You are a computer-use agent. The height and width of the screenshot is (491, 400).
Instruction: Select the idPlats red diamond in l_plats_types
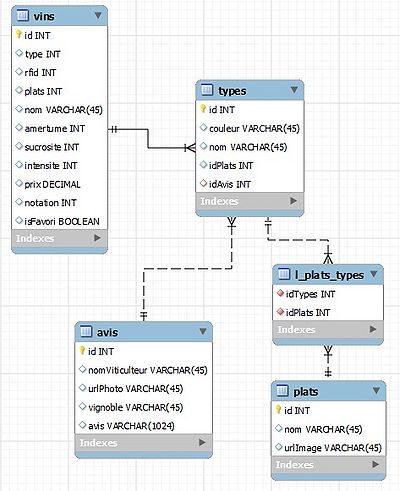pyautogui.click(x=280, y=312)
